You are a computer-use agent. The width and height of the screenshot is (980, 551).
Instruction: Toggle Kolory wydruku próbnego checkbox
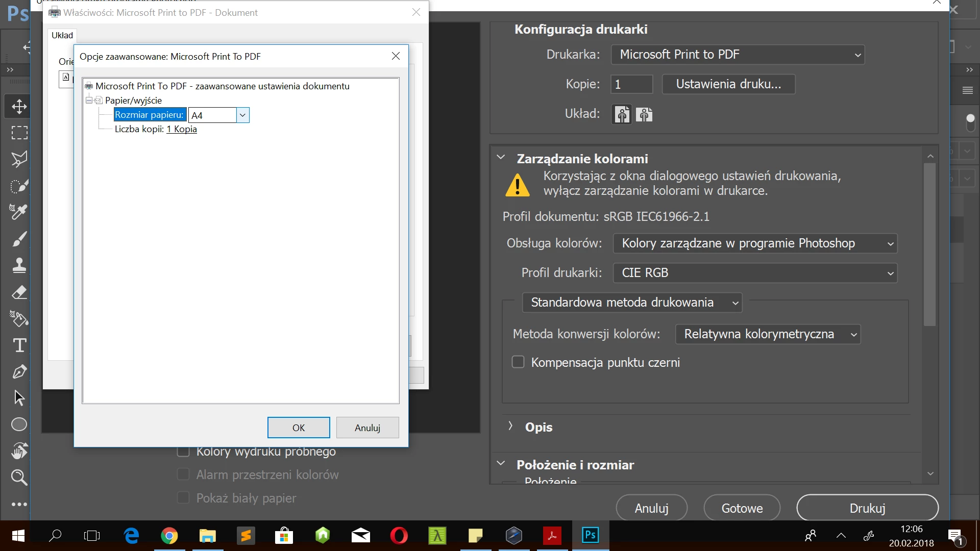[183, 452]
